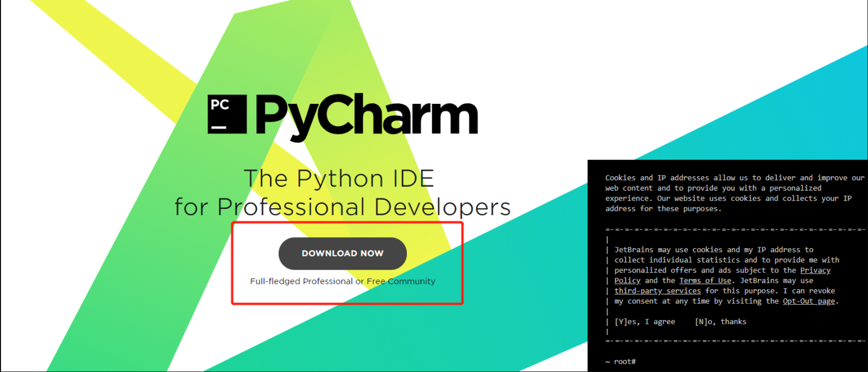Viewport: 868px width, 372px height.
Task: Click the PyCharm PC logo icon
Action: tap(227, 114)
